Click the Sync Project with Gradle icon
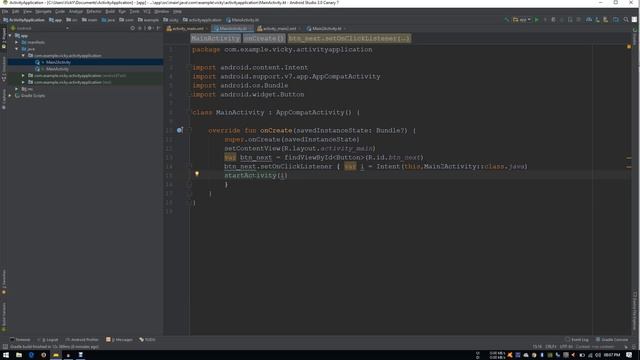 (589, 20)
